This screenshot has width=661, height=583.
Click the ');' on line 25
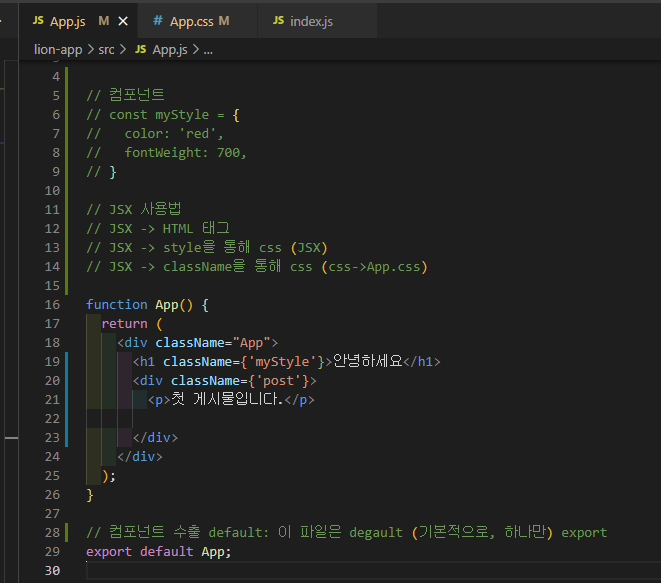(109, 476)
